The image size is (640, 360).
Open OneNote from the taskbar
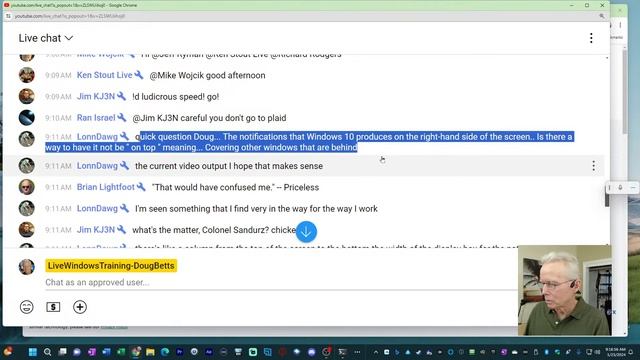pyautogui.click(x=92, y=352)
